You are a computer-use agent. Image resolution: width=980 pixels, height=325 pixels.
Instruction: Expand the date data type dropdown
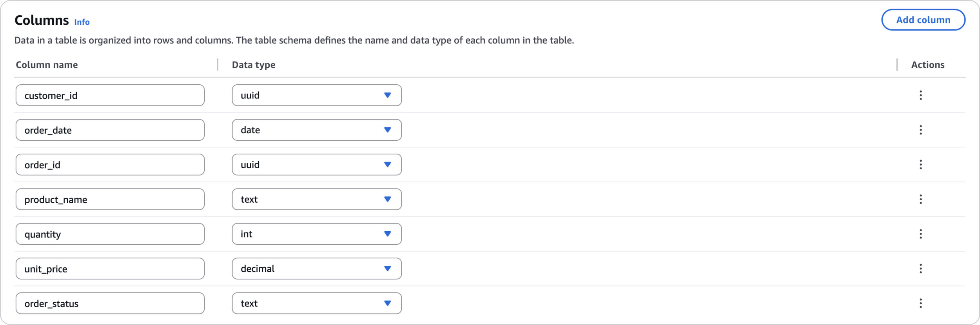pos(316,130)
